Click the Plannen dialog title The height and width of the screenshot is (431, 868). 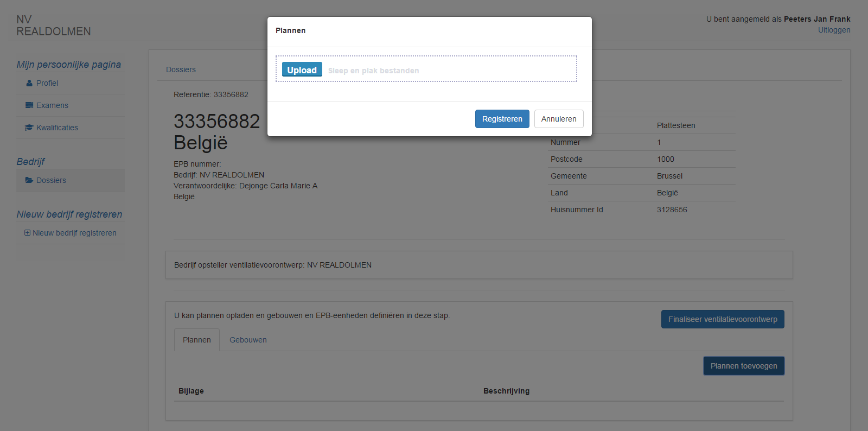click(x=290, y=30)
